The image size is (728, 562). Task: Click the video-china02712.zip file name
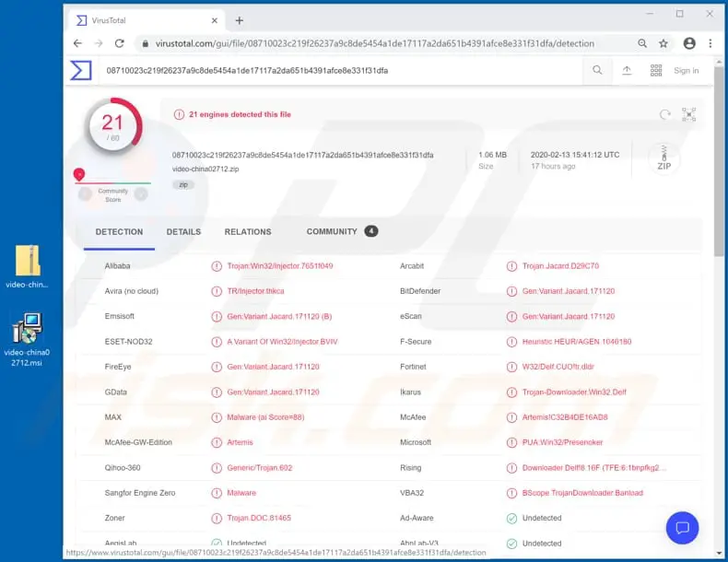[x=205, y=169]
